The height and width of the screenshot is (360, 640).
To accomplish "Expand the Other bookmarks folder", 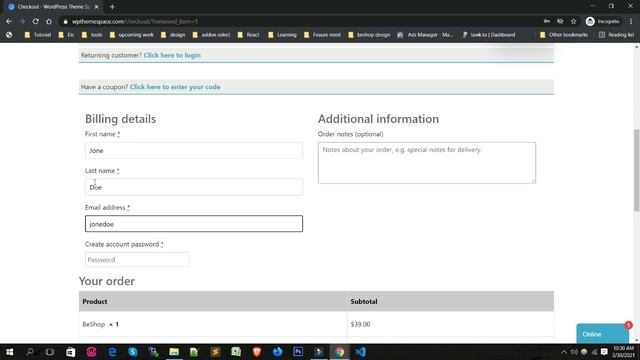I will pyautogui.click(x=564, y=35).
